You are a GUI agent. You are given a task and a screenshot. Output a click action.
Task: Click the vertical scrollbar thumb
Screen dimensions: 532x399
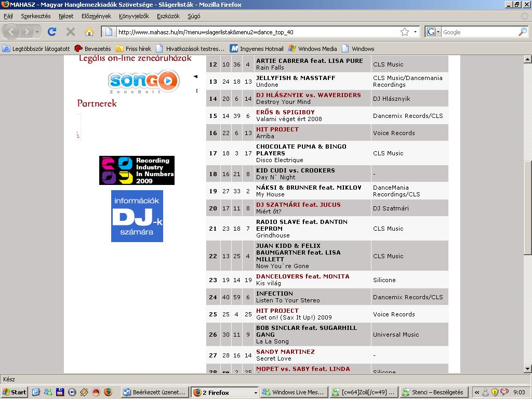point(527,207)
